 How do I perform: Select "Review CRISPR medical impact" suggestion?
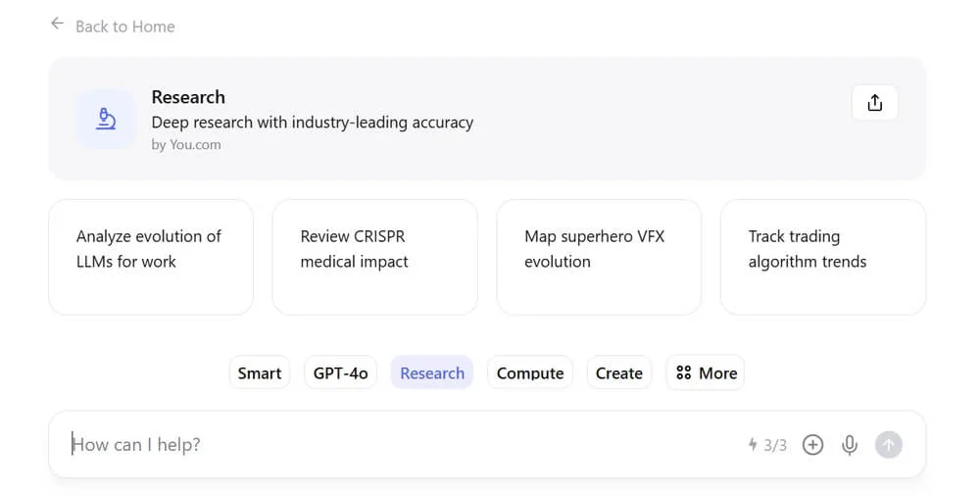coord(374,257)
